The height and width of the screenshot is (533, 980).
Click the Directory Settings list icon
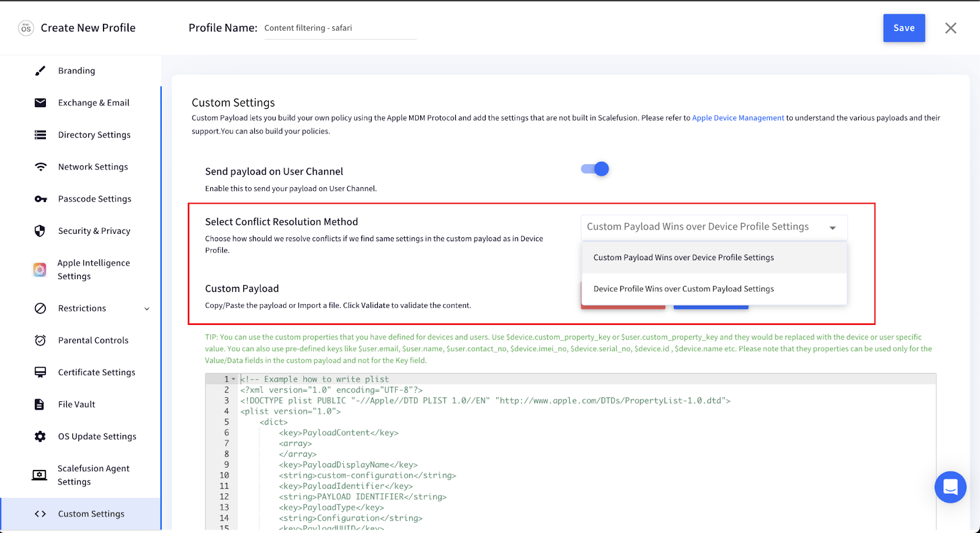pos(40,135)
